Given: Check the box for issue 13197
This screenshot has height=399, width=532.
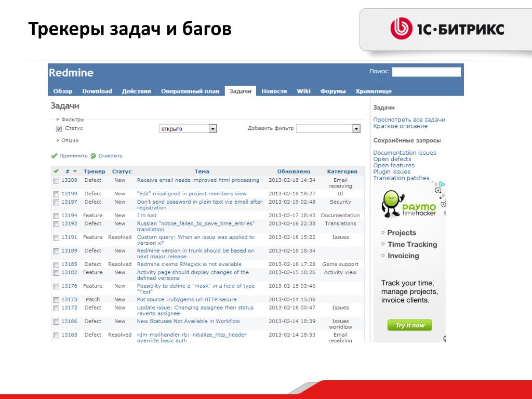Looking at the screenshot, I should 56,202.
